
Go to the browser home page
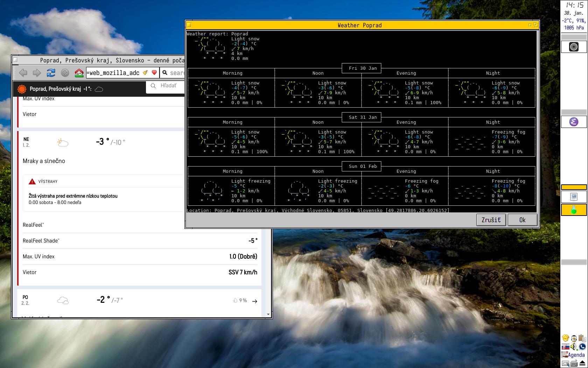click(79, 73)
